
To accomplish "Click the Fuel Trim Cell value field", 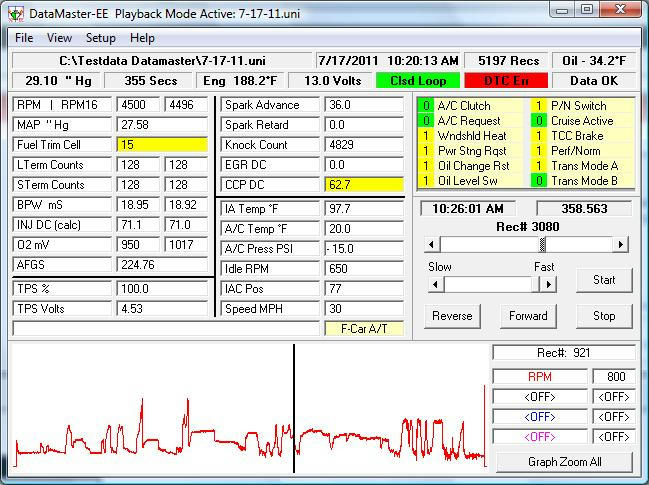I will coord(161,144).
